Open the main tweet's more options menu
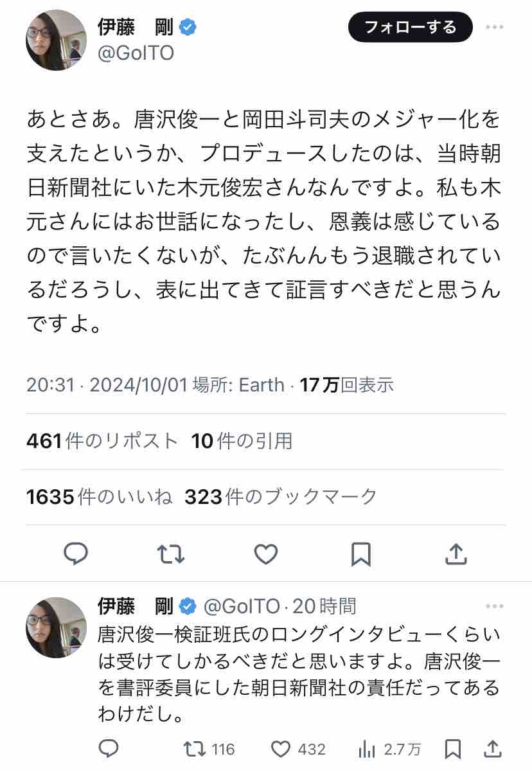This screenshot has height=772, width=532. 494,27
